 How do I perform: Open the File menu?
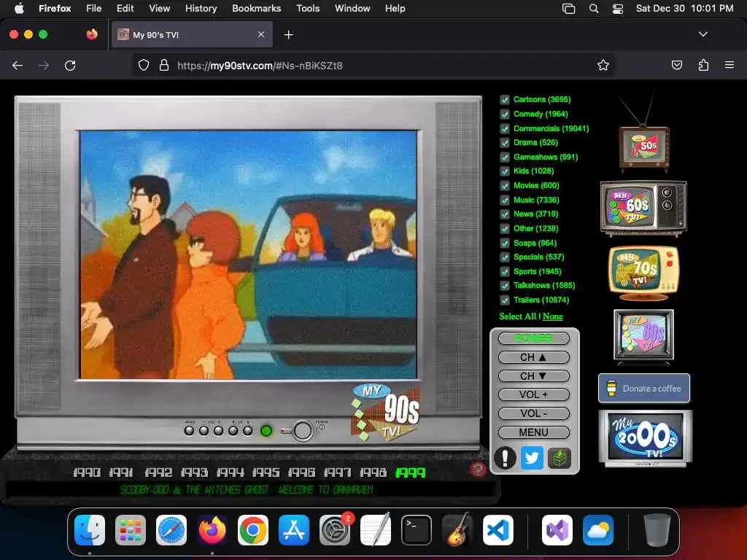(94, 8)
